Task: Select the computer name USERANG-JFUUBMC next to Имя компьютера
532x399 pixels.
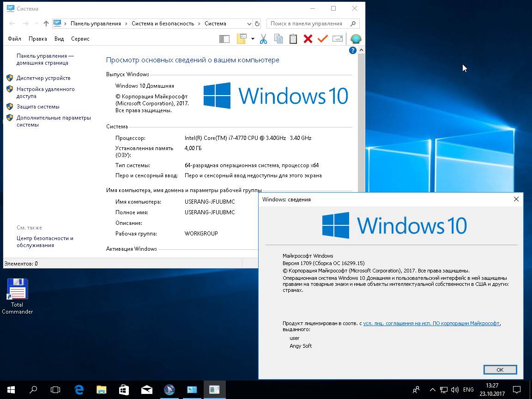Action: [210, 201]
